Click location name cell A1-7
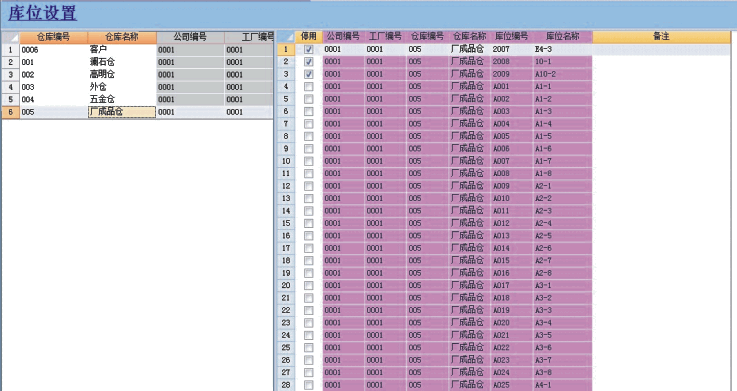This screenshot has width=737, height=391. [x=563, y=161]
